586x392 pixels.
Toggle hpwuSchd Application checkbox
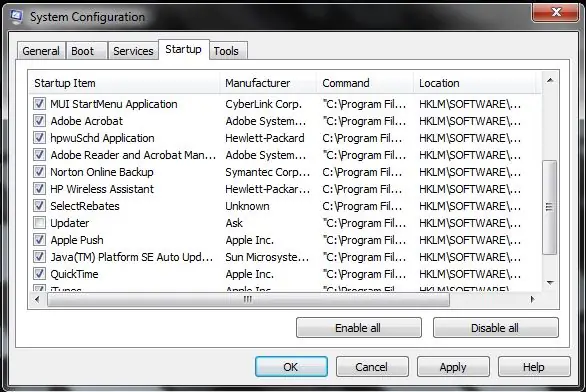tap(40, 138)
